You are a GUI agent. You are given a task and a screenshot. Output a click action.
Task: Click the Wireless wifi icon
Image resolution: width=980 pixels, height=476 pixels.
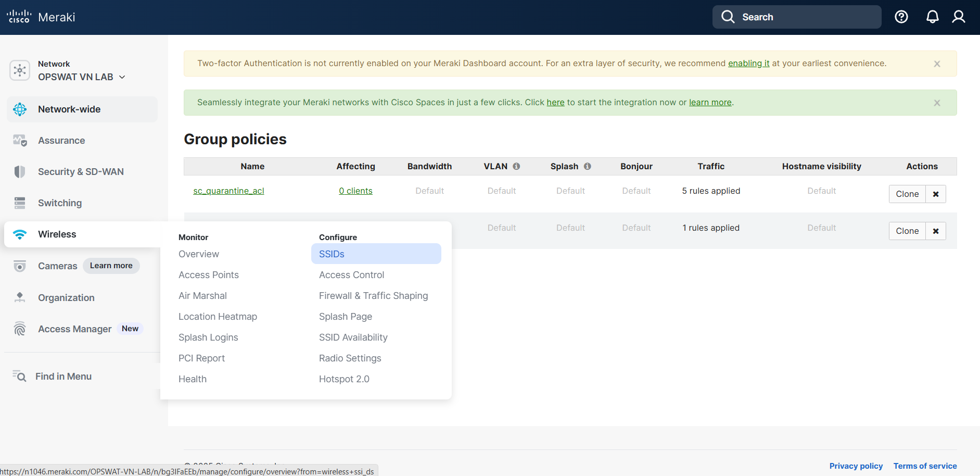point(20,234)
